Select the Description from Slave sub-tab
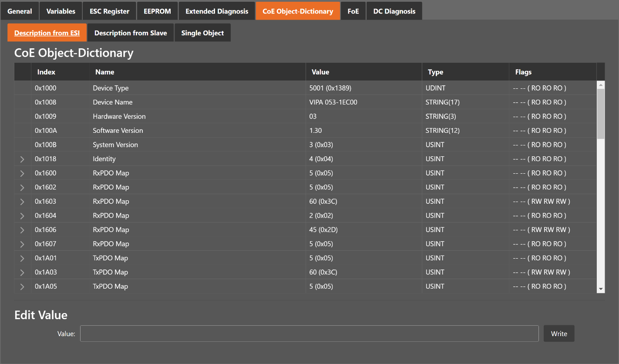The width and height of the screenshot is (619, 364). point(131,33)
